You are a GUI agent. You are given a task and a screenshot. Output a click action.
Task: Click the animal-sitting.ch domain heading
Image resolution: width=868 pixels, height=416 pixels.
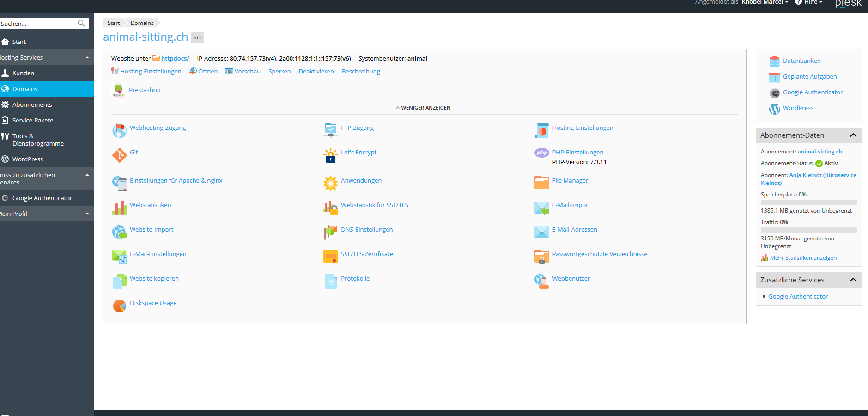pos(146,37)
